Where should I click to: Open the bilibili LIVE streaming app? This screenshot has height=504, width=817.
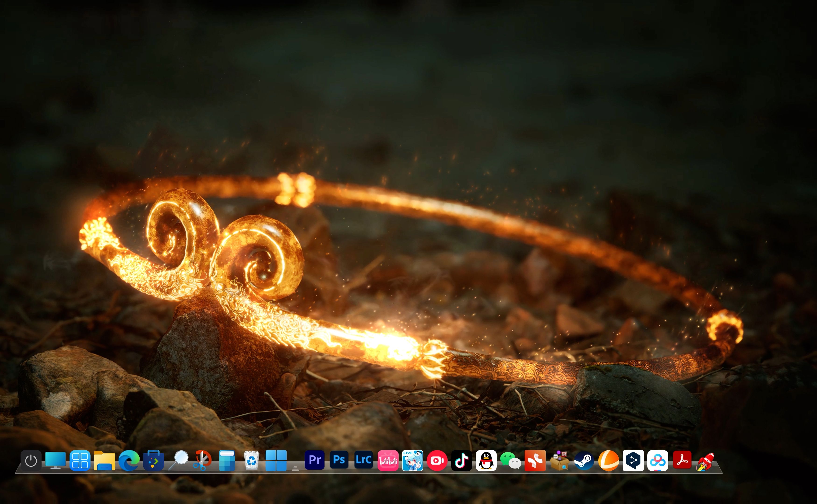pyautogui.click(x=412, y=461)
